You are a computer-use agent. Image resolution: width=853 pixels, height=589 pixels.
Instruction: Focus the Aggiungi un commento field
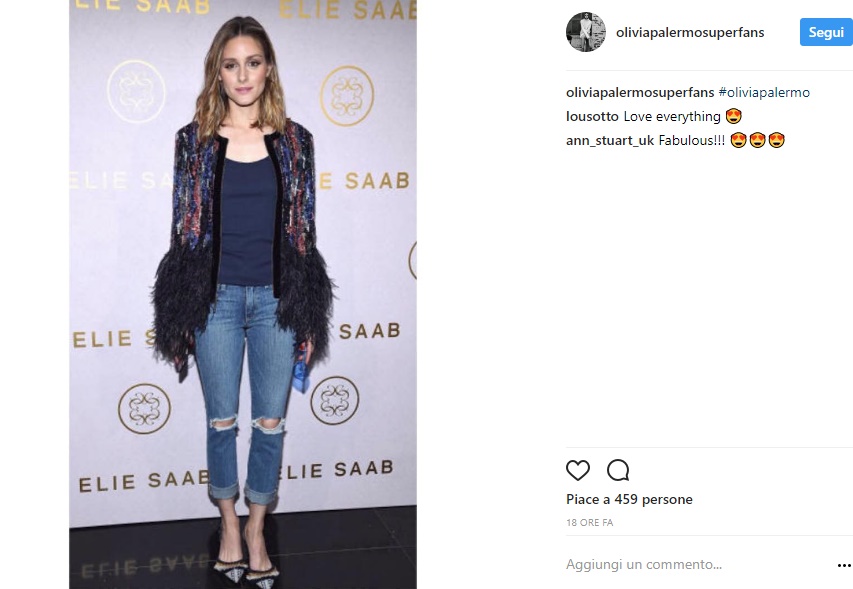point(698,565)
